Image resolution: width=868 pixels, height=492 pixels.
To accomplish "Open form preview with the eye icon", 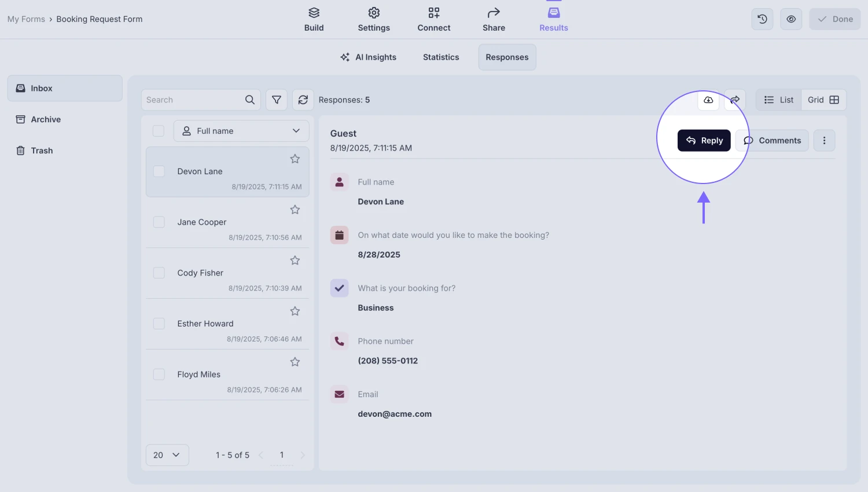I will point(791,19).
